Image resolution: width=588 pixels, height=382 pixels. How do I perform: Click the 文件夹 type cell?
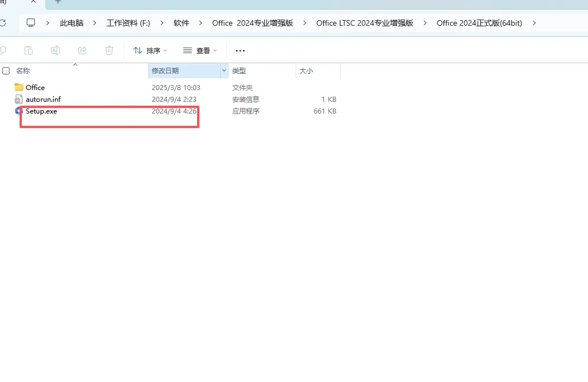coord(242,88)
